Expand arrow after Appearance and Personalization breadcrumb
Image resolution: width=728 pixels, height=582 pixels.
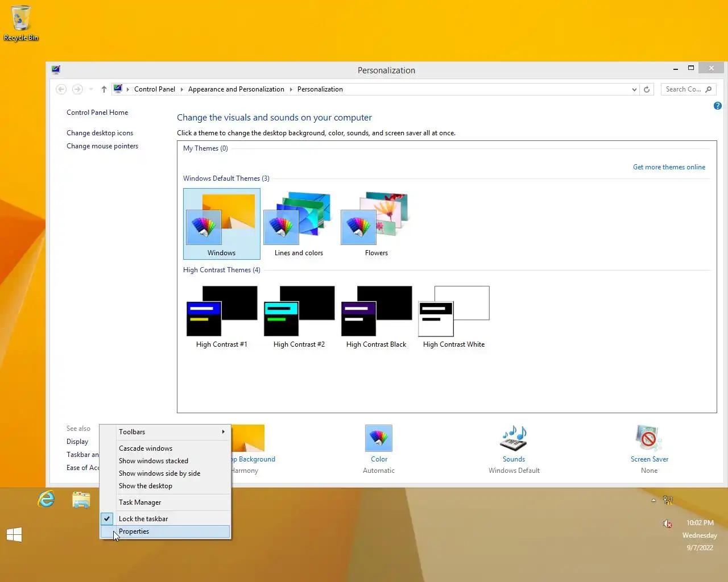coord(291,89)
